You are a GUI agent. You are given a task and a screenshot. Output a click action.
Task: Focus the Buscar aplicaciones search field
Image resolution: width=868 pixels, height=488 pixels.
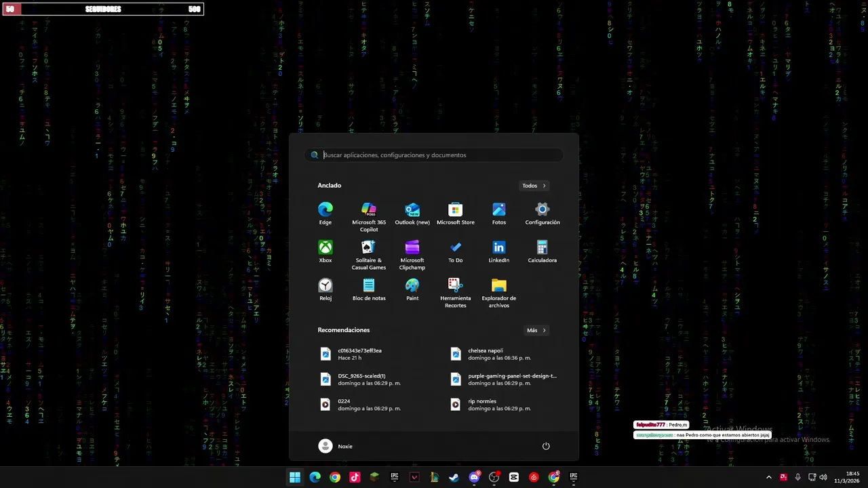434,155
